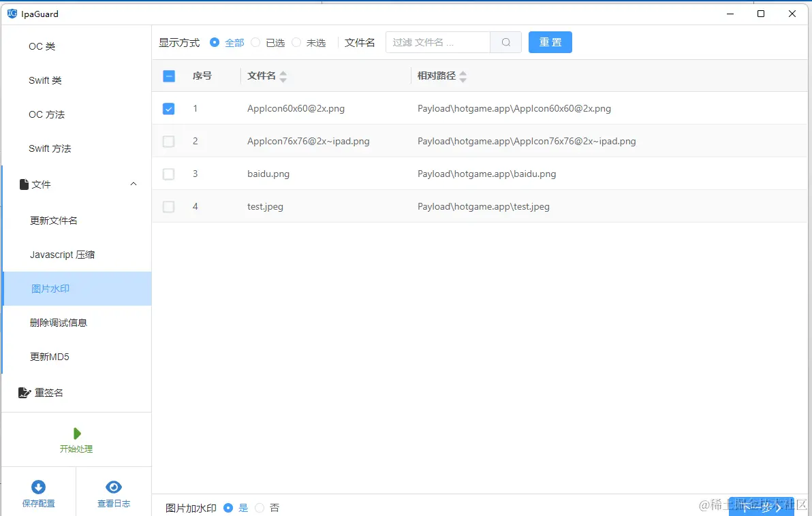Screen dimensions: 812x516
Task: Click the 过滤 文件名 filter input field
Action: tap(437, 42)
